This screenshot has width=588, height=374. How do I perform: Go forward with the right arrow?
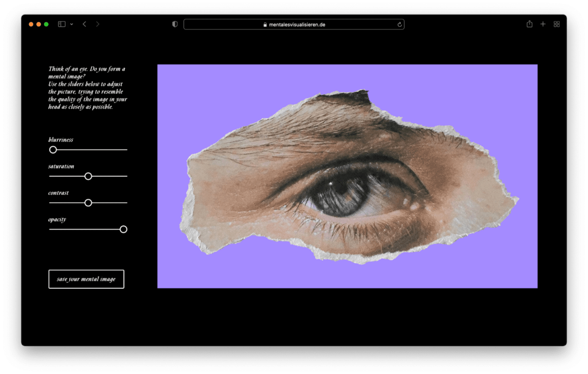coord(98,24)
